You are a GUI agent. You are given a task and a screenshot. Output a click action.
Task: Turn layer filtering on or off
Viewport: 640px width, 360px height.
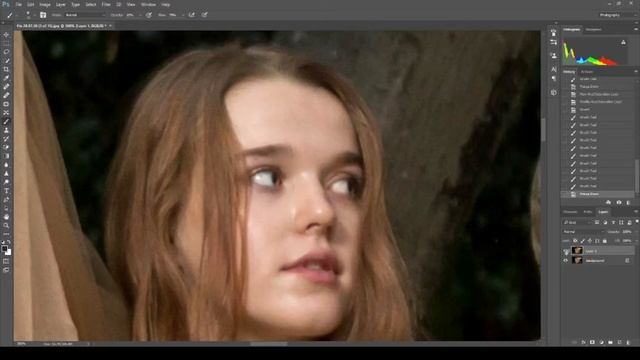coord(637,222)
